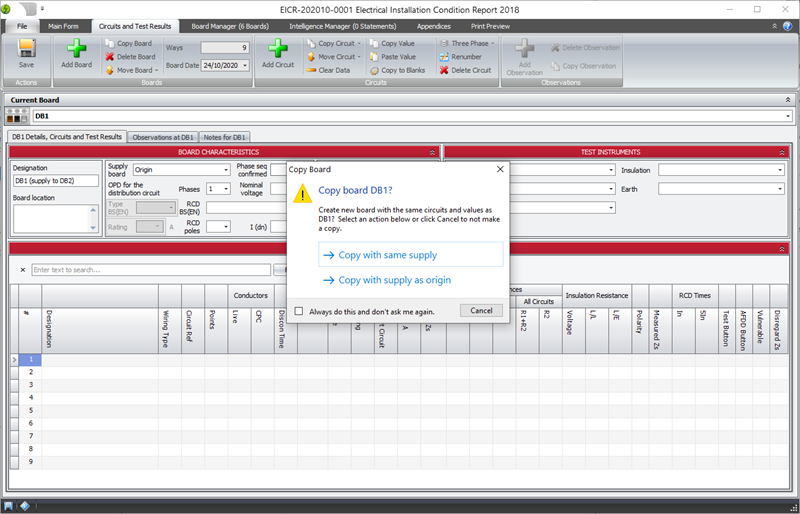Click the Save floppy disk icon
This screenshot has height=514, width=800.
point(26,48)
